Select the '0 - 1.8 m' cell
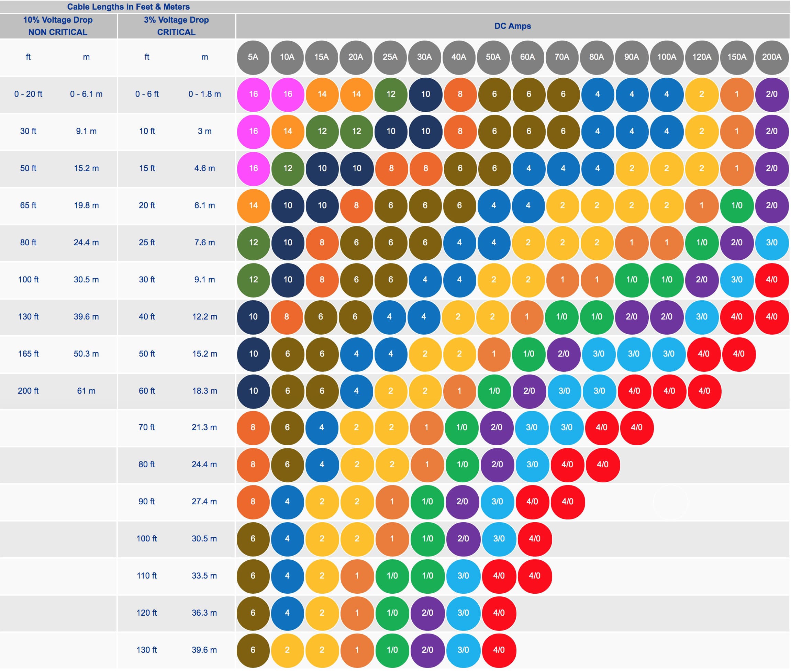 (204, 94)
